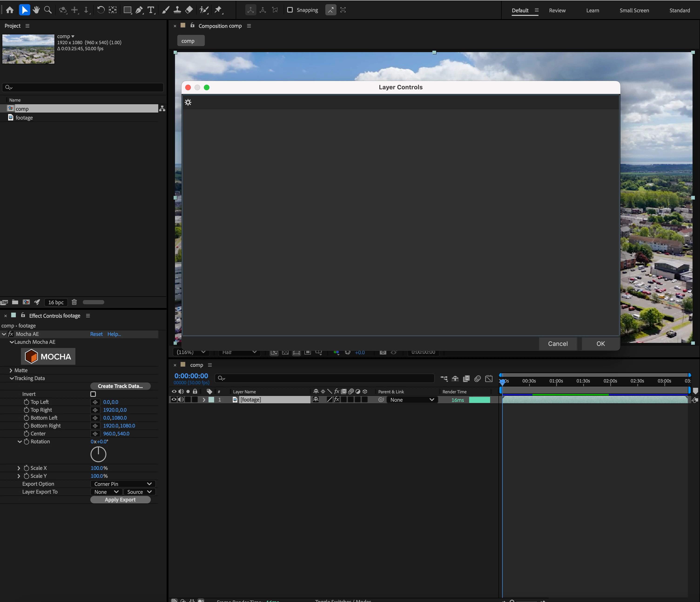Expand the Matte section
This screenshot has width=700, height=602.
pos(11,370)
